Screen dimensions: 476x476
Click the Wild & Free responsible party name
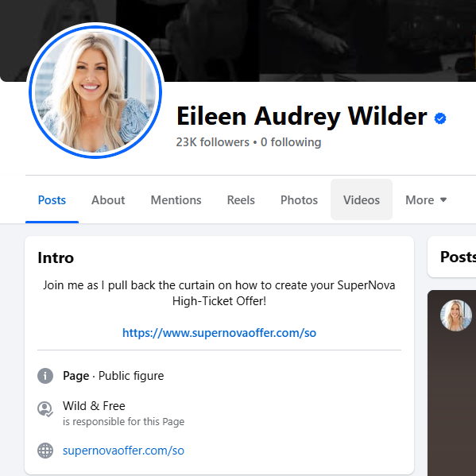[94, 406]
